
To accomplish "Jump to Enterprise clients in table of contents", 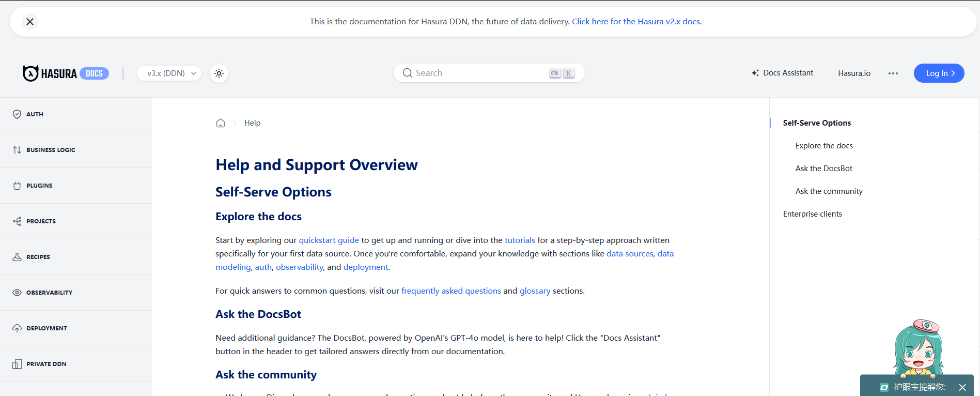I will pos(812,214).
